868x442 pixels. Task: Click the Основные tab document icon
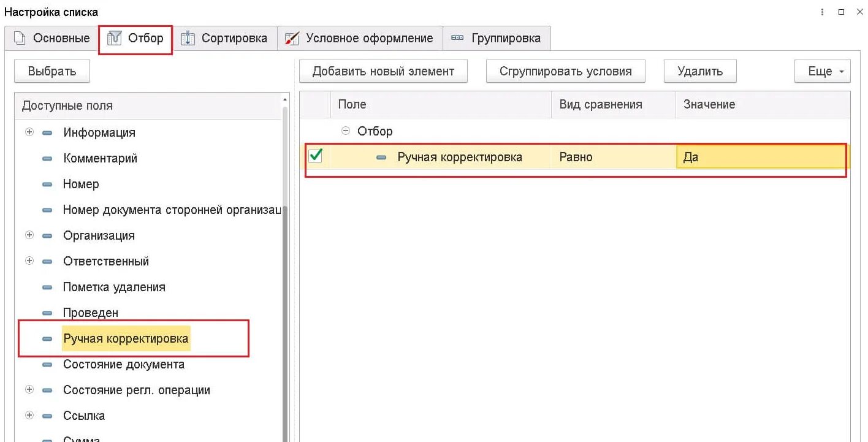click(20, 39)
